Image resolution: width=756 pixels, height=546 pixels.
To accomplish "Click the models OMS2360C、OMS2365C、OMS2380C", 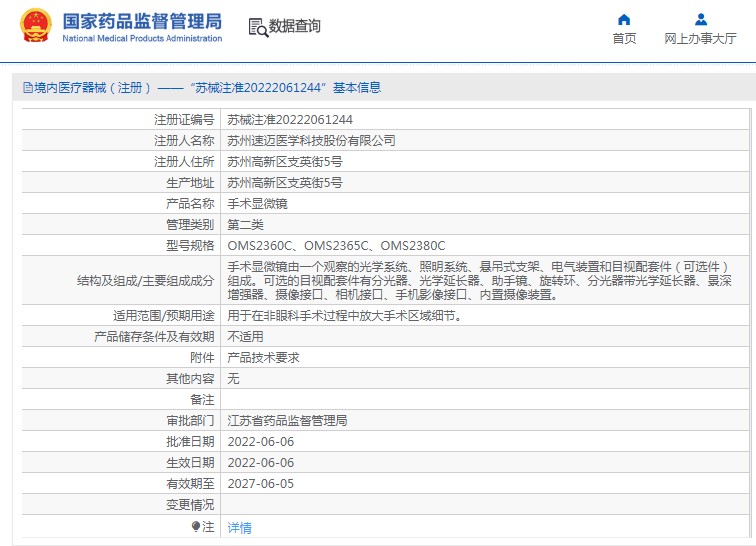I will click(x=337, y=246).
